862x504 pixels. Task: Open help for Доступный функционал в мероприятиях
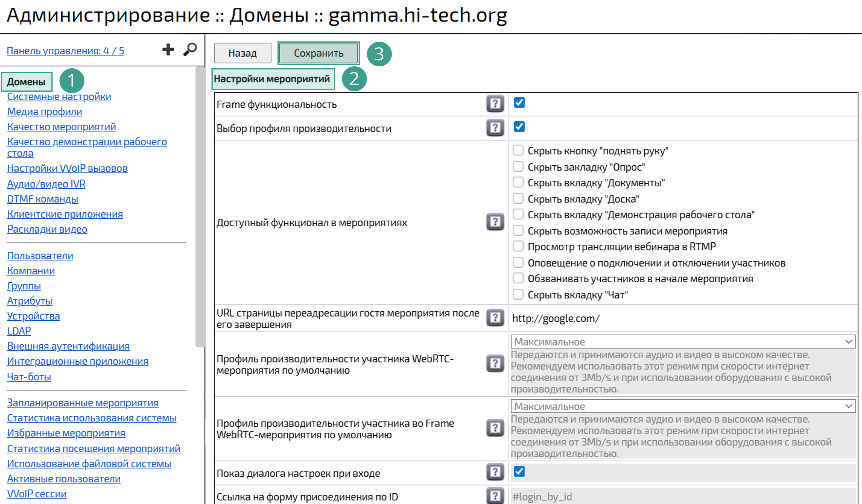pyautogui.click(x=495, y=222)
